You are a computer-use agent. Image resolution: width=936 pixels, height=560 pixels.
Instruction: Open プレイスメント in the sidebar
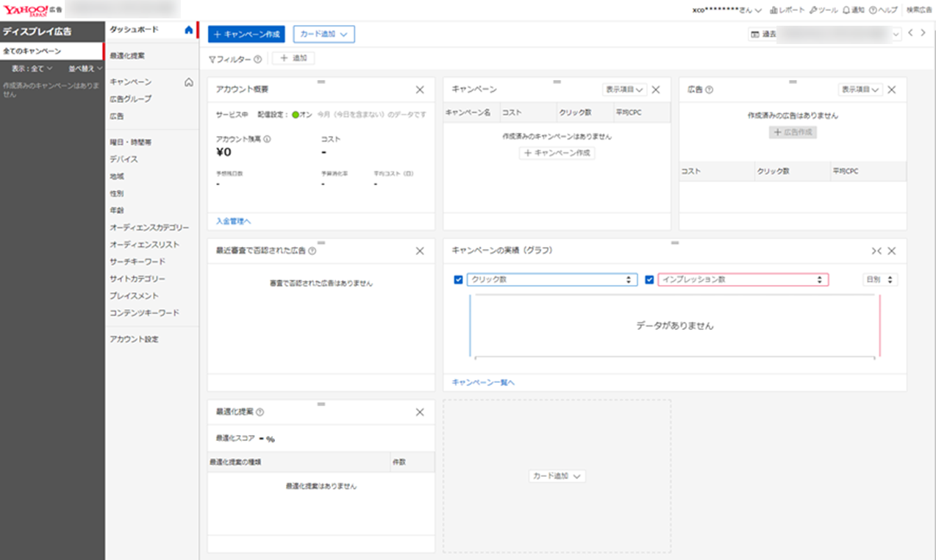tap(134, 296)
